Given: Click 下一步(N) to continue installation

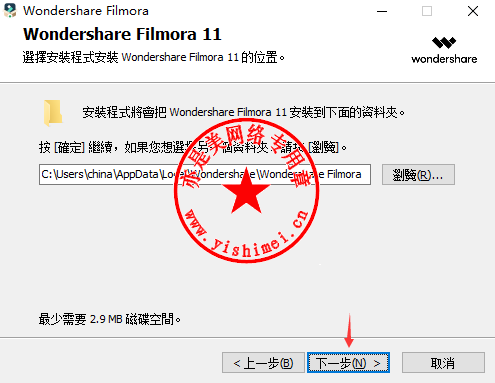Looking at the screenshot, I should (348, 363).
